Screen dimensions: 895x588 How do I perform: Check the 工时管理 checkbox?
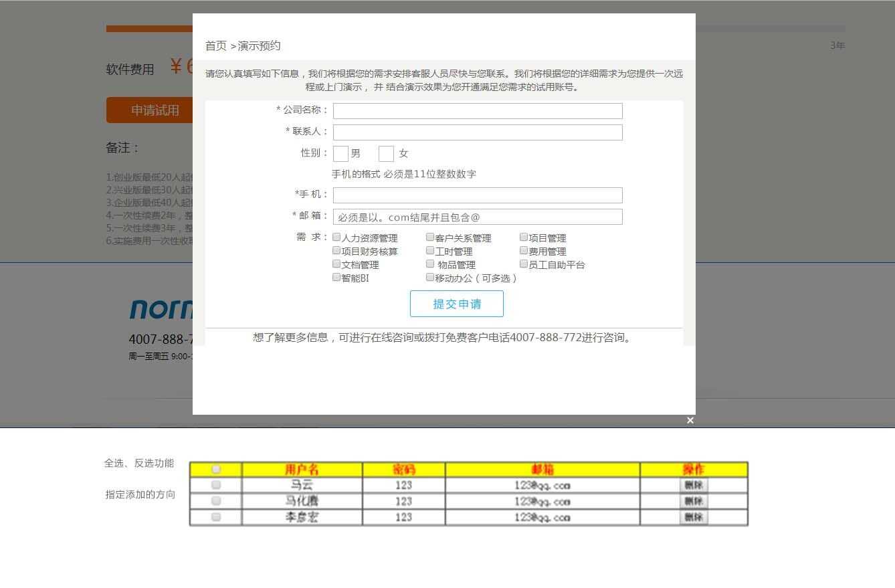point(430,250)
